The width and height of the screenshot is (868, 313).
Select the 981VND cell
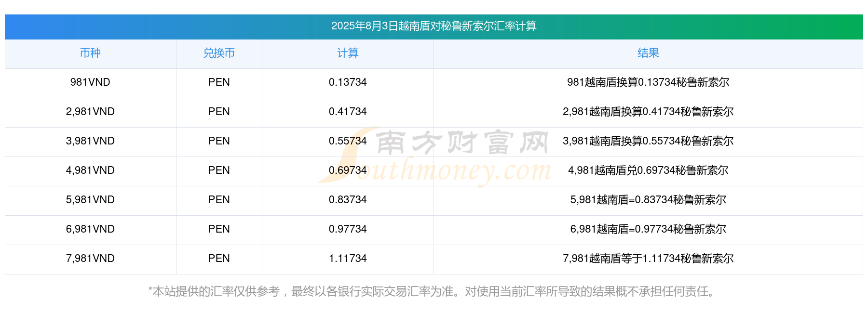(x=90, y=82)
